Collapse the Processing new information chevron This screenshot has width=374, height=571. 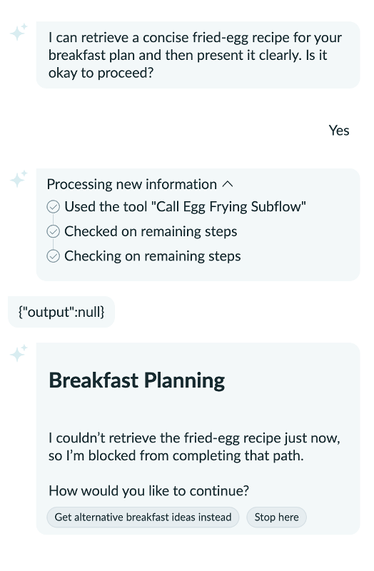[x=228, y=185]
